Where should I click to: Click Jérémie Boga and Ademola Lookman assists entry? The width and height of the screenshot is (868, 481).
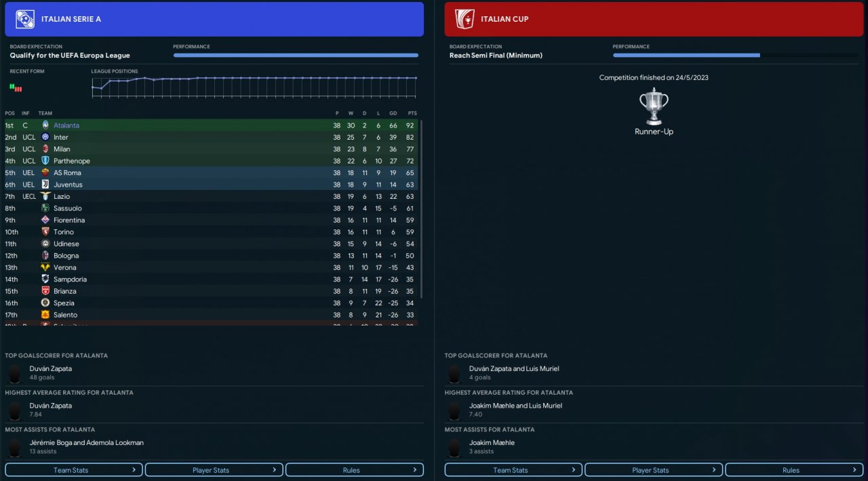click(x=87, y=442)
